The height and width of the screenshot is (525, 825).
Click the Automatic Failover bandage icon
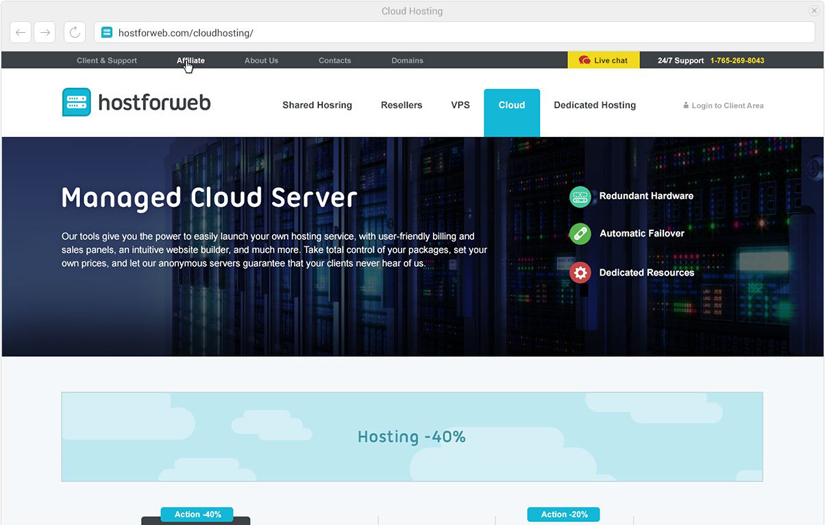click(x=580, y=234)
